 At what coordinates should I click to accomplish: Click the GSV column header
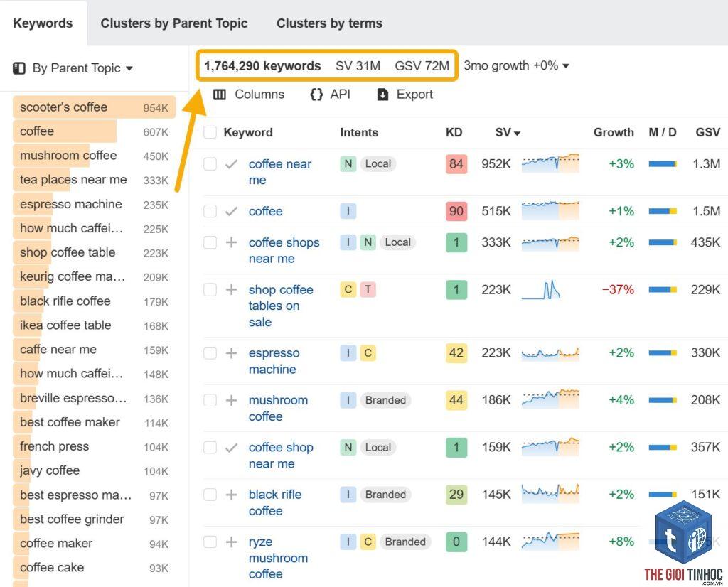click(x=707, y=132)
